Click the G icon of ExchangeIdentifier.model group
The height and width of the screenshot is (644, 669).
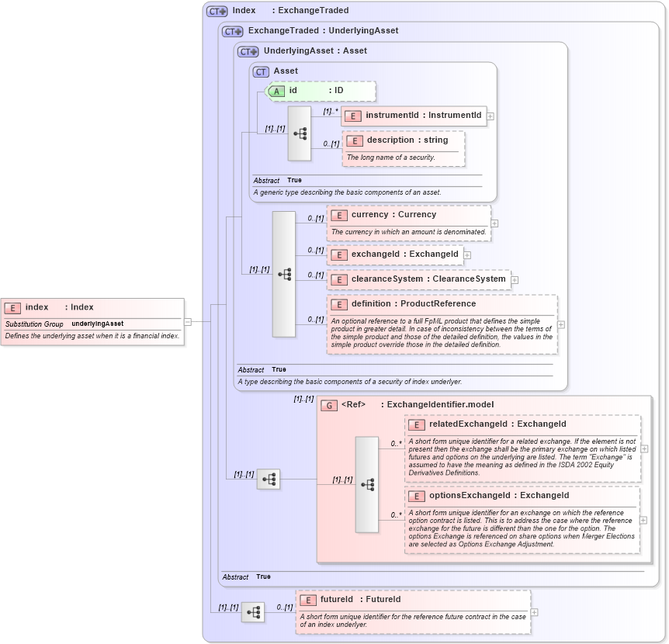[330, 404]
